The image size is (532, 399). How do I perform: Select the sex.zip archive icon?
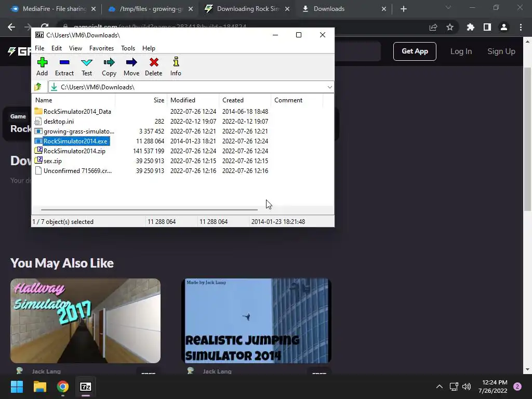coord(38,161)
